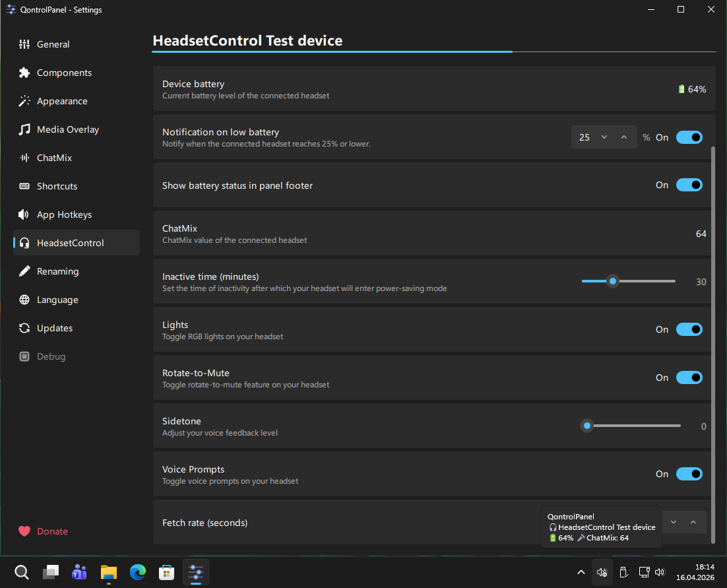The image size is (727, 588).
Task: Increase low battery threshold with up chevron
Action: 624,137
